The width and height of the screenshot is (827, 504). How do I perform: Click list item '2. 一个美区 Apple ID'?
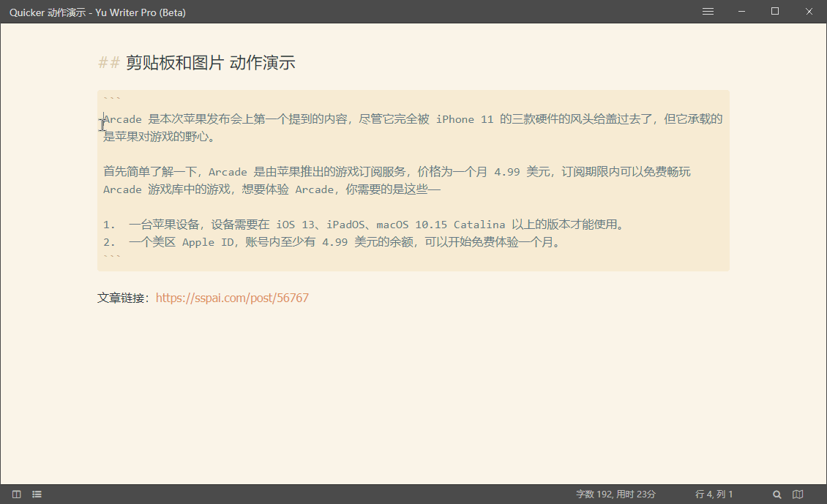coord(332,242)
